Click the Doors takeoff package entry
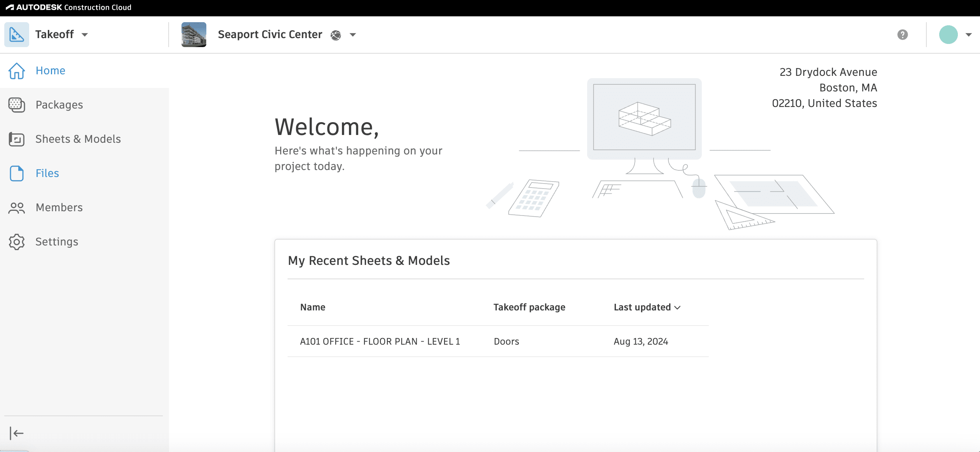Screen dimensions: 980x452 [506, 341]
